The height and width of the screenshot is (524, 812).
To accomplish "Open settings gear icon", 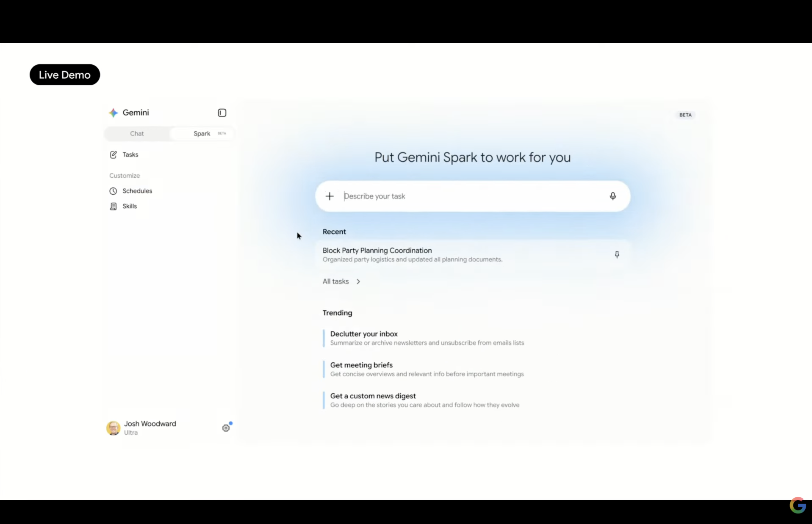I will [226, 428].
